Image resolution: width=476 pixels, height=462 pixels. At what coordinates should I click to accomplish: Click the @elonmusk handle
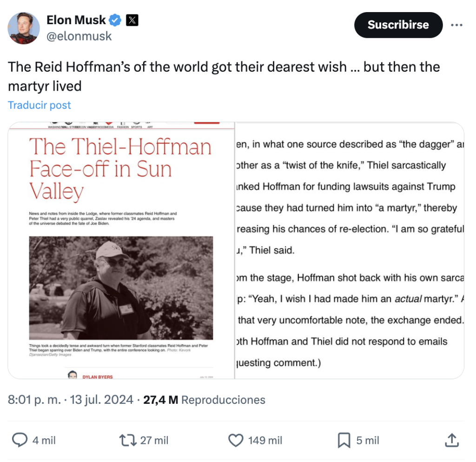pos(79,36)
